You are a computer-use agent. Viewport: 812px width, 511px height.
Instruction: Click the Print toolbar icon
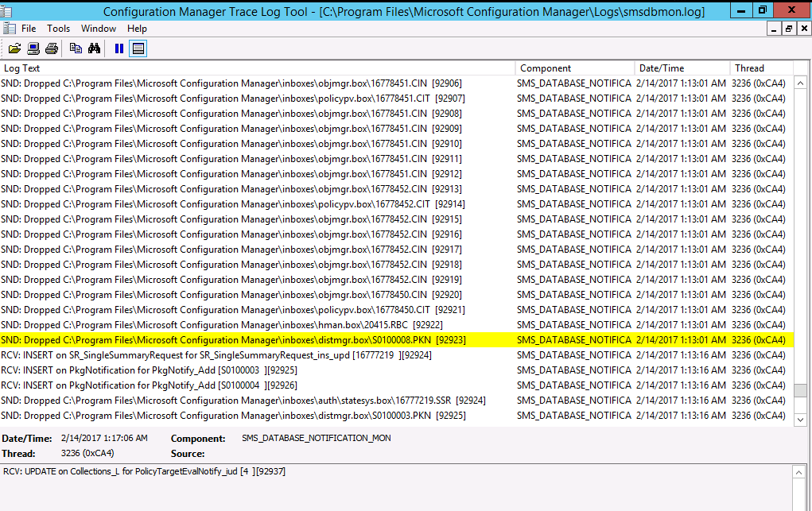(x=52, y=48)
